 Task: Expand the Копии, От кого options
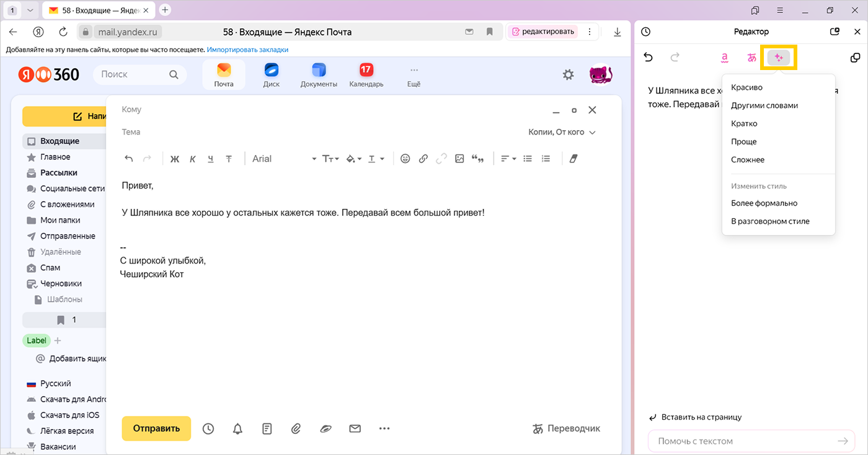coord(561,132)
